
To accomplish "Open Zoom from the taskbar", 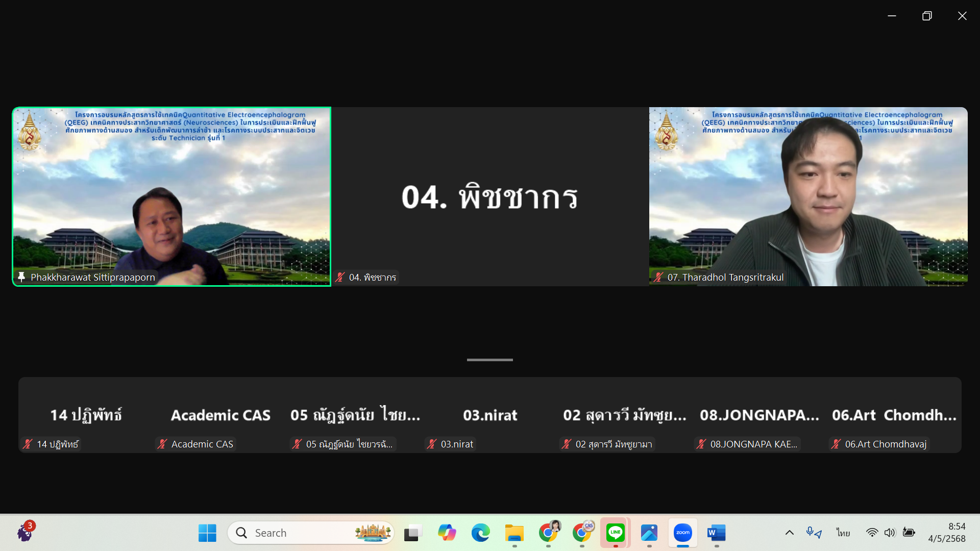I will click(682, 533).
